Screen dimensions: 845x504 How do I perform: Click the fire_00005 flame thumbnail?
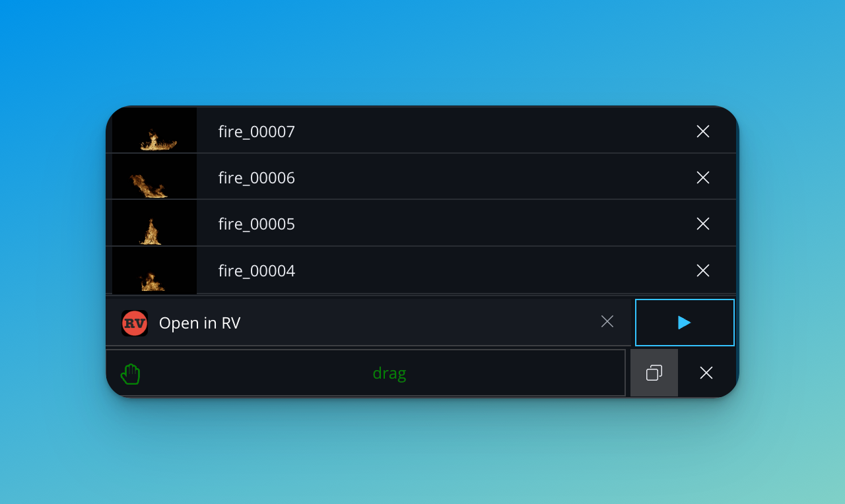click(x=153, y=224)
